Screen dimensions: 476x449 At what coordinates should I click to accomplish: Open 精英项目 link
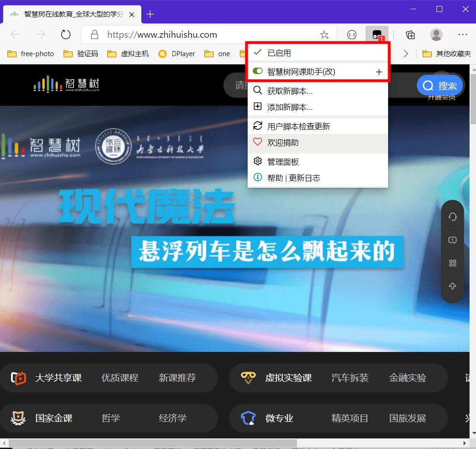(350, 418)
